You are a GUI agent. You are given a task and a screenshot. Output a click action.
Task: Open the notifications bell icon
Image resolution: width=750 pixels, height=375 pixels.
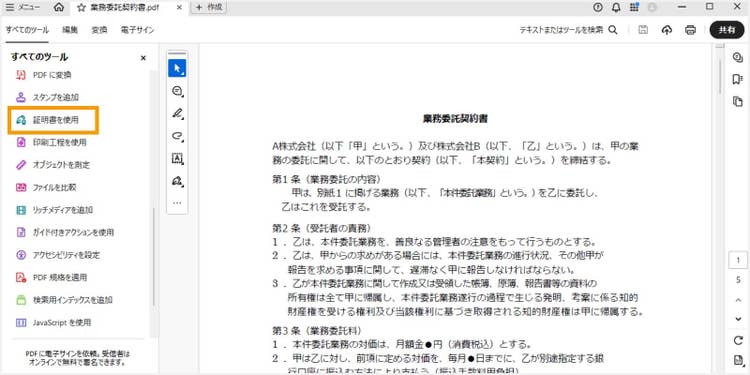coord(616,7)
